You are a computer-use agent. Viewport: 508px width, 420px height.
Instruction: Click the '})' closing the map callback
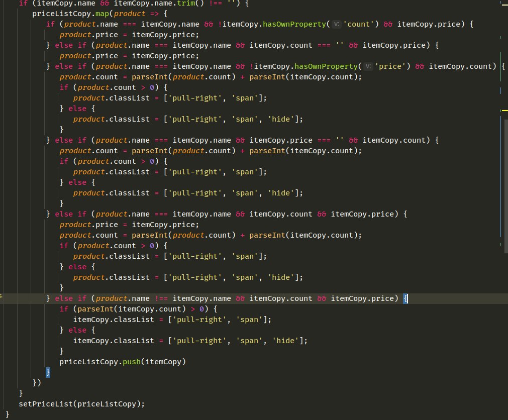point(37,383)
